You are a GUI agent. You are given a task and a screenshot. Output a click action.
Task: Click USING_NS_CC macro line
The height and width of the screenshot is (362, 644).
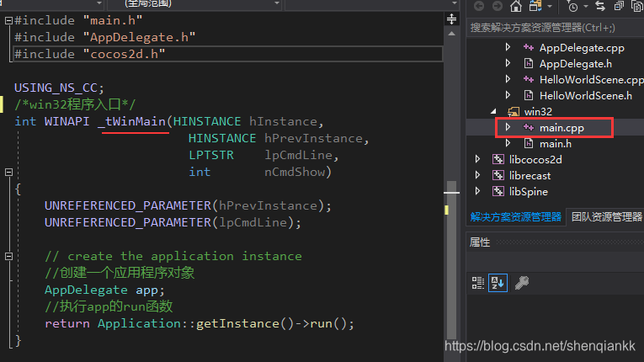(x=59, y=88)
